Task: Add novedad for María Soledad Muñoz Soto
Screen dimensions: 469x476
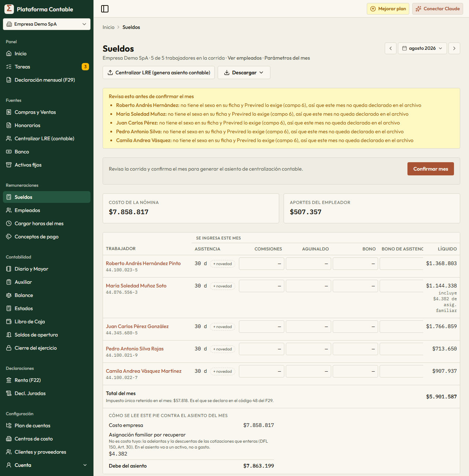Action: coord(222,286)
